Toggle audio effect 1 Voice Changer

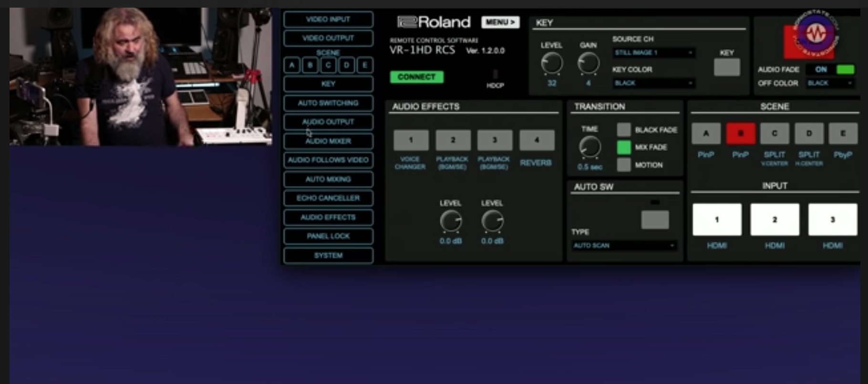[x=411, y=140]
